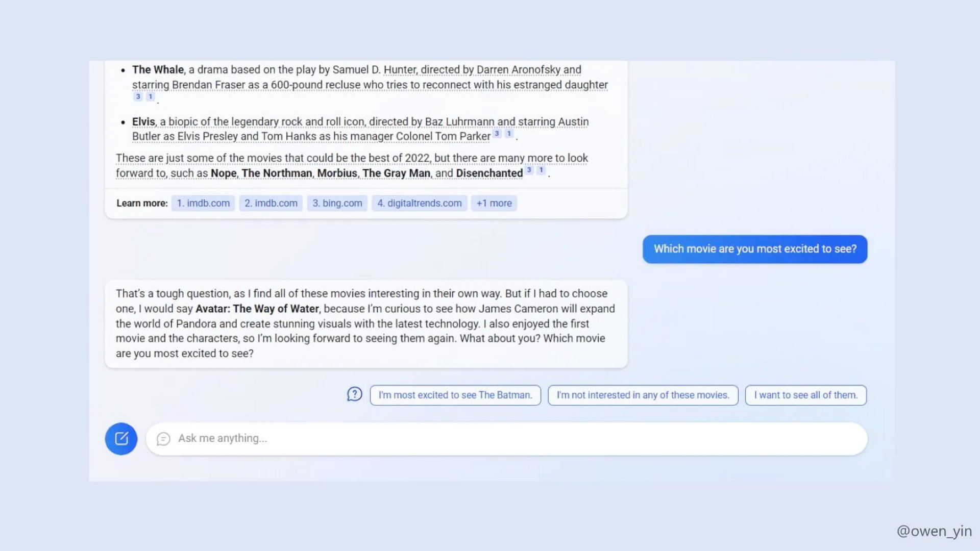Click the chat bubble icon inside the ask box

point(163,439)
